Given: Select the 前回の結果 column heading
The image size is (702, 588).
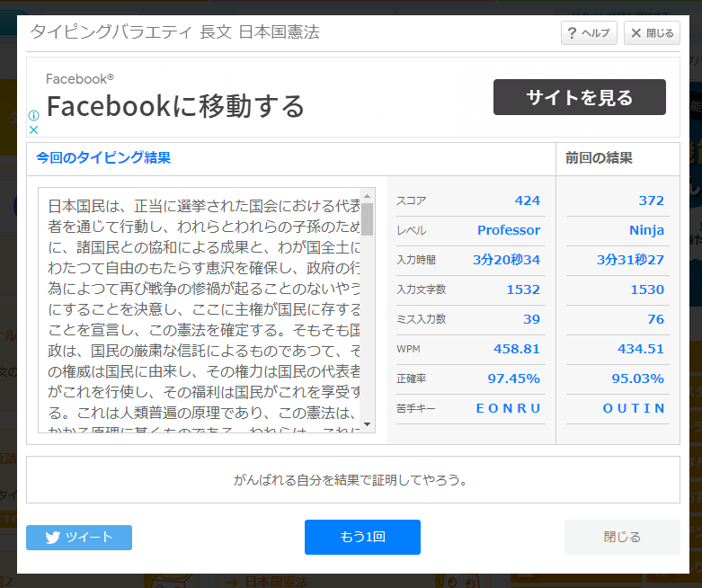Looking at the screenshot, I should coord(599,158).
